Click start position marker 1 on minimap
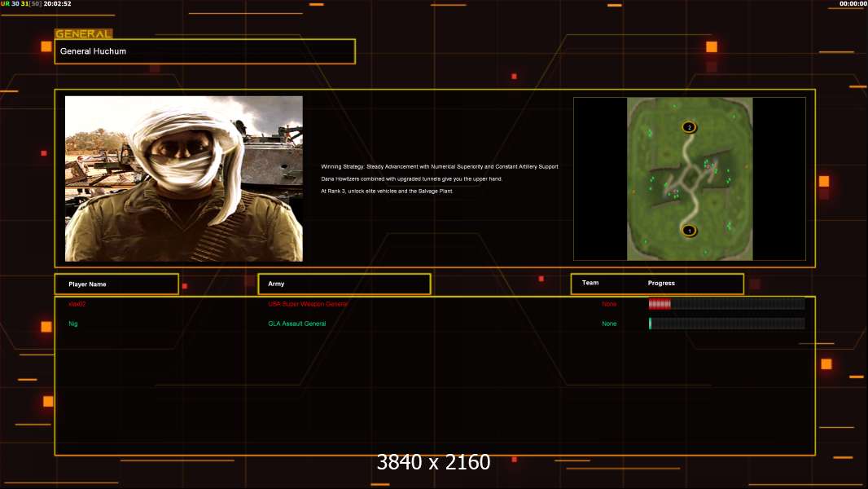 [x=689, y=231]
